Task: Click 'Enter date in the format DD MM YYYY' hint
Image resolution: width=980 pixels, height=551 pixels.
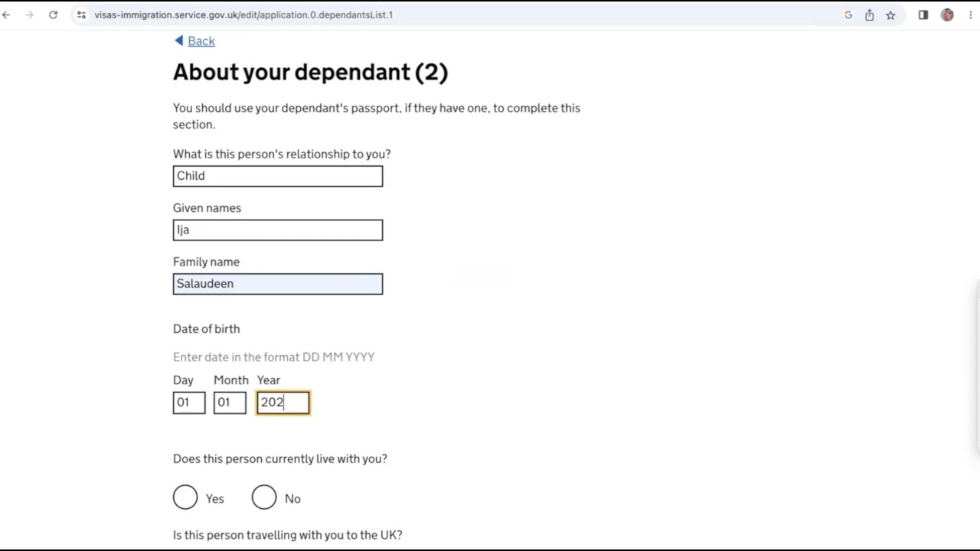Action: 273,357
